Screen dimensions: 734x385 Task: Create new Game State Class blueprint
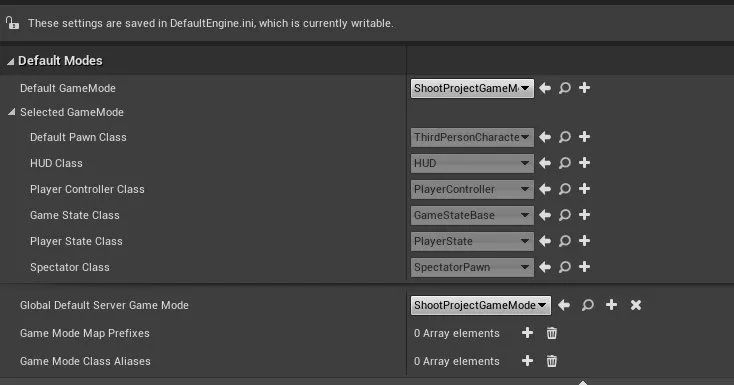[584, 215]
